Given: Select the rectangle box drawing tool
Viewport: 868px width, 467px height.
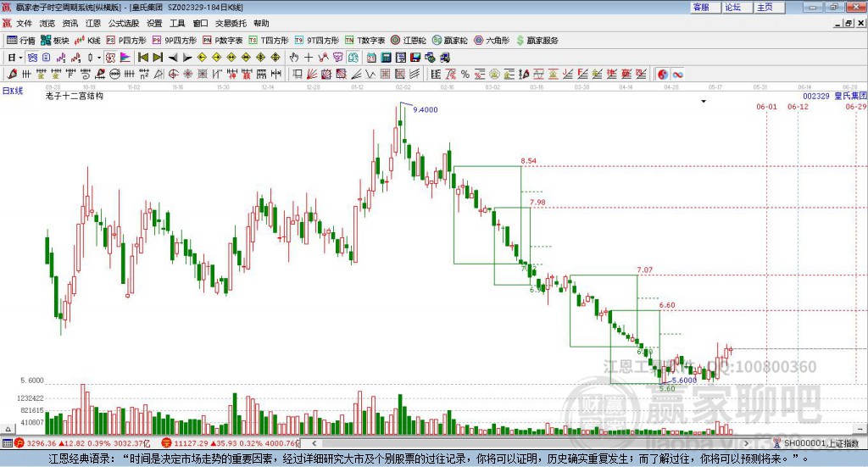Looking at the screenshot, I should click(298, 74).
